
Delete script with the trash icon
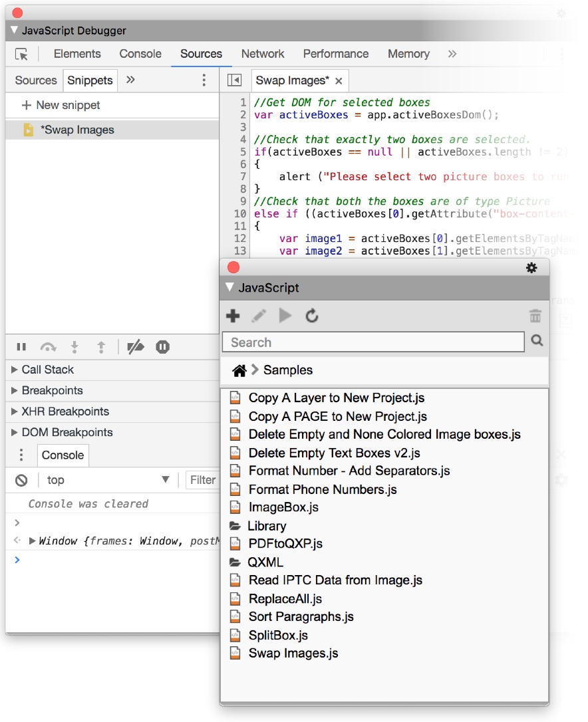[535, 316]
